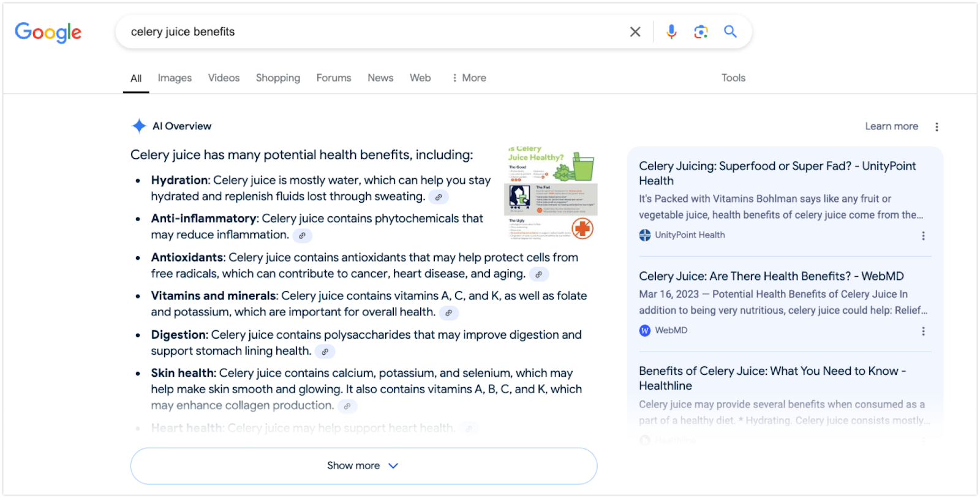This screenshot has height=498, width=980.
Task: Open Benefits of Celery Juice Healthline article
Action: pos(772,378)
